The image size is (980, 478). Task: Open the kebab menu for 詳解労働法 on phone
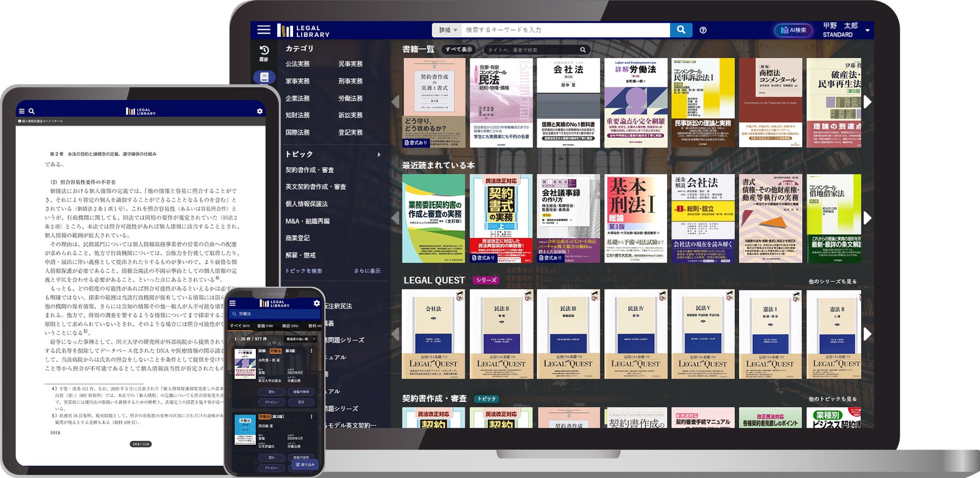[312, 351]
